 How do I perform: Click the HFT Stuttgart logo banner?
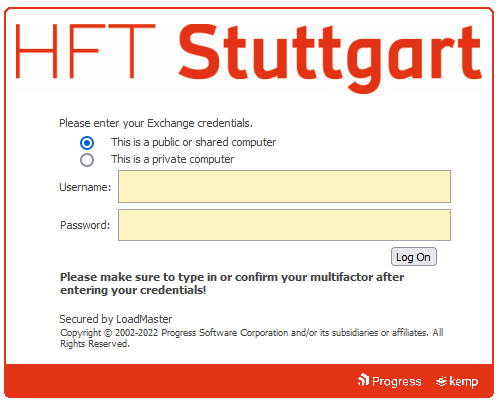249,59
